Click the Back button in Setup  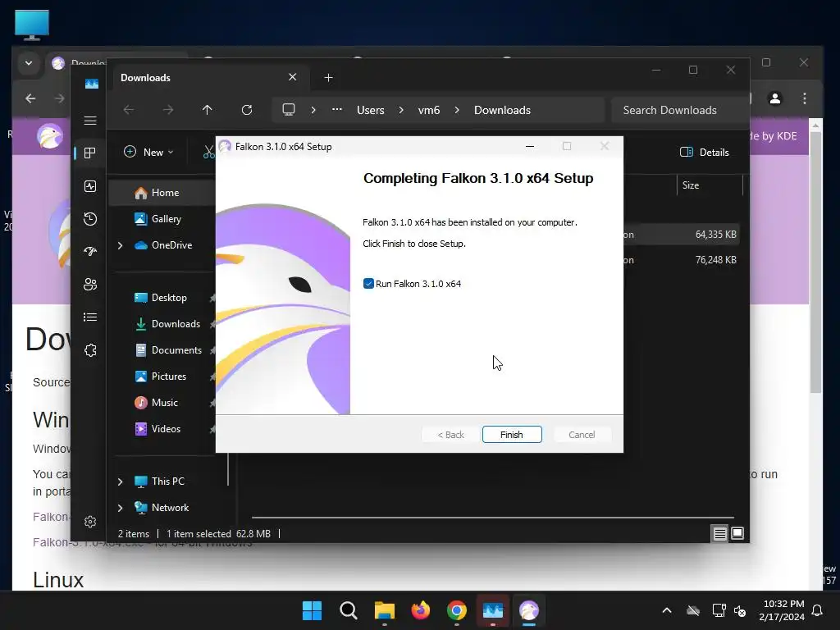click(x=450, y=435)
